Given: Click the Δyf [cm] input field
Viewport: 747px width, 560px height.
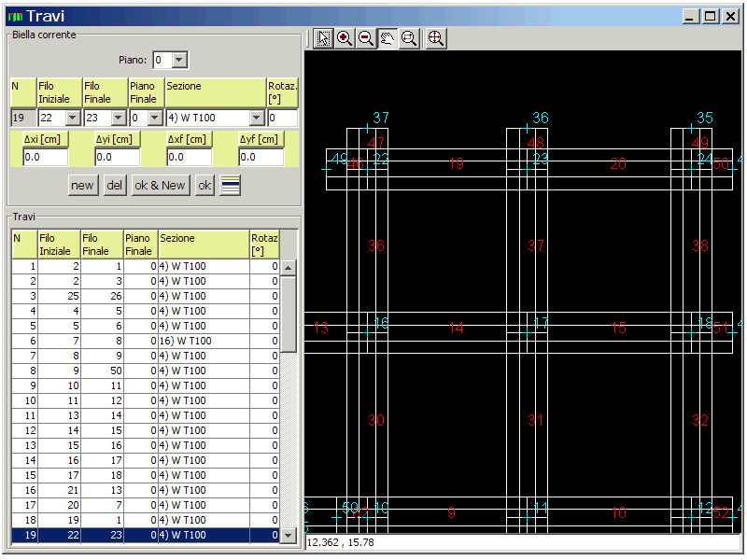Looking at the screenshot, I should pos(261,158).
